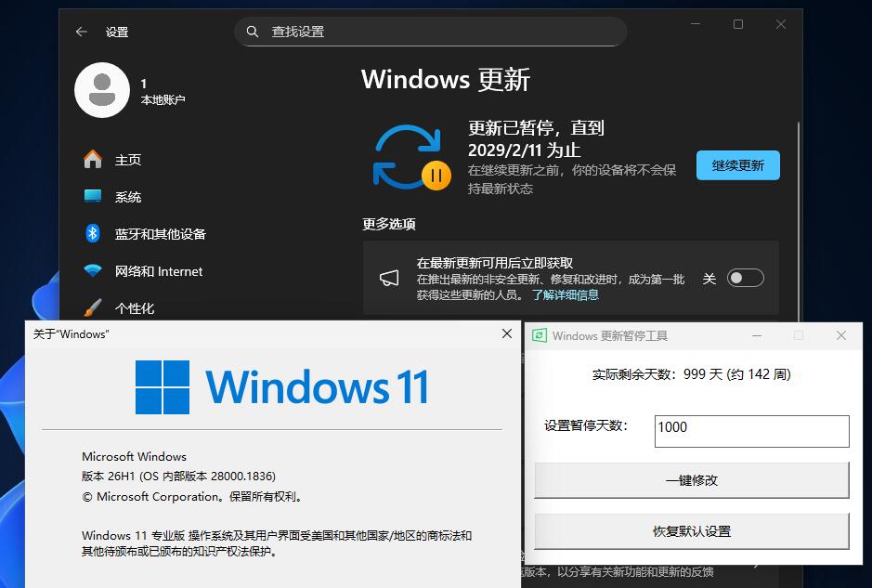Open the local account profile avatar
The height and width of the screenshot is (588, 872).
tap(102, 90)
